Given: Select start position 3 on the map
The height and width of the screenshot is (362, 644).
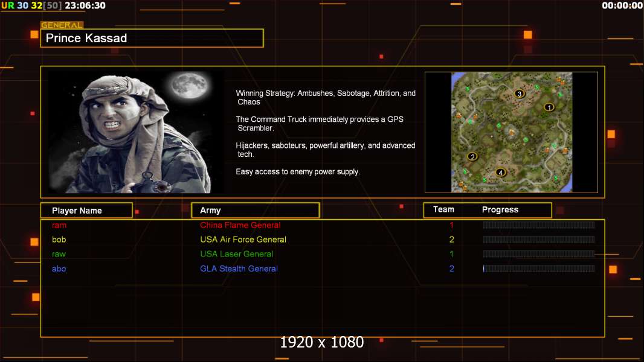Looking at the screenshot, I should coord(519,94).
